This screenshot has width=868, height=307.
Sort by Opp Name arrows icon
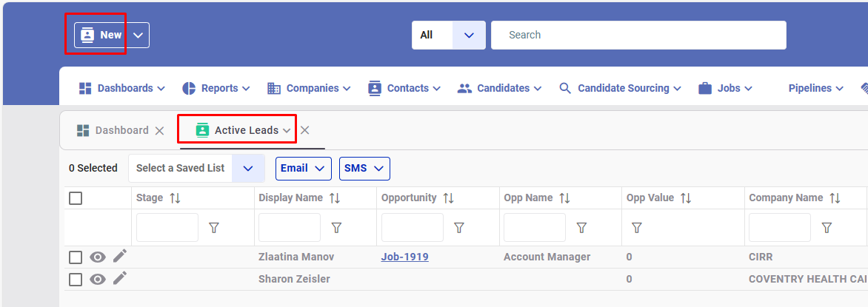(x=564, y=198)
